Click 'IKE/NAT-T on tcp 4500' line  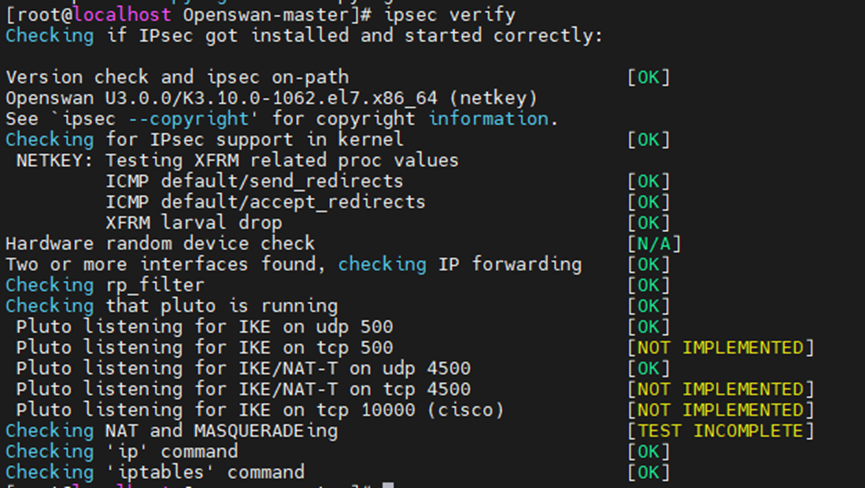coord(243,389)
